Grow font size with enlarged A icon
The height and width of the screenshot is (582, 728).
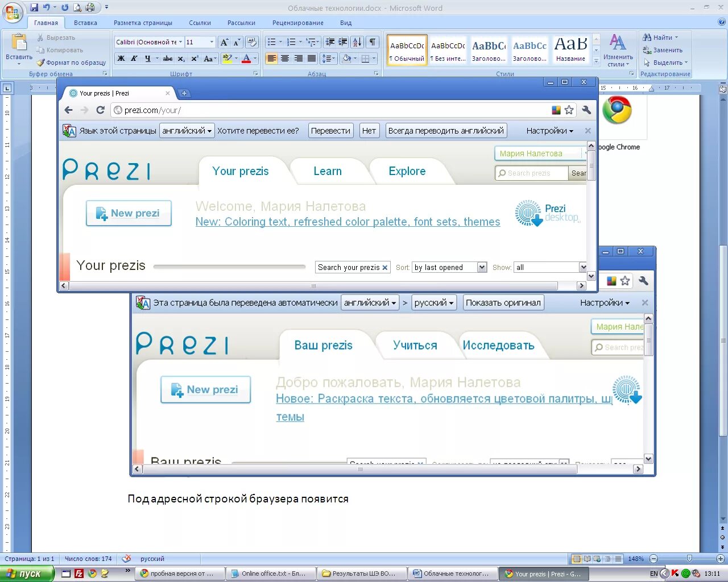tap(224, 42)
